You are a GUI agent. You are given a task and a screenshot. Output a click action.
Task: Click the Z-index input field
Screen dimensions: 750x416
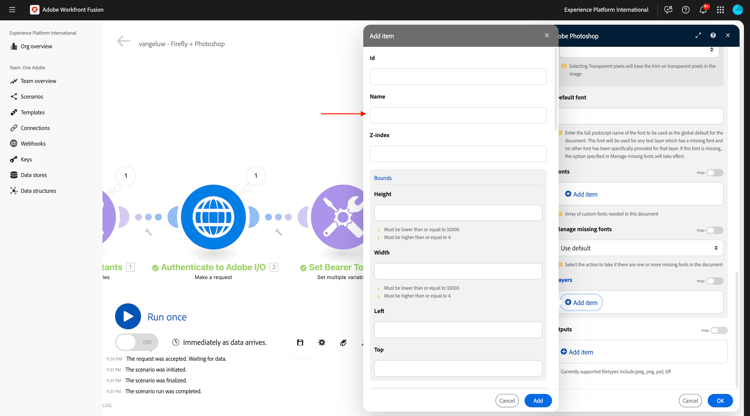[458, 153]
